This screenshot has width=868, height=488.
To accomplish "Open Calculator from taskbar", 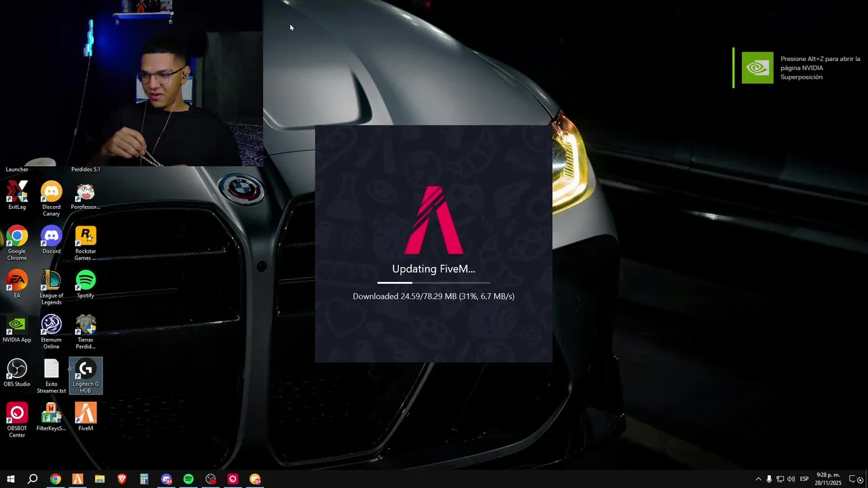I will [x=144, y=479].
